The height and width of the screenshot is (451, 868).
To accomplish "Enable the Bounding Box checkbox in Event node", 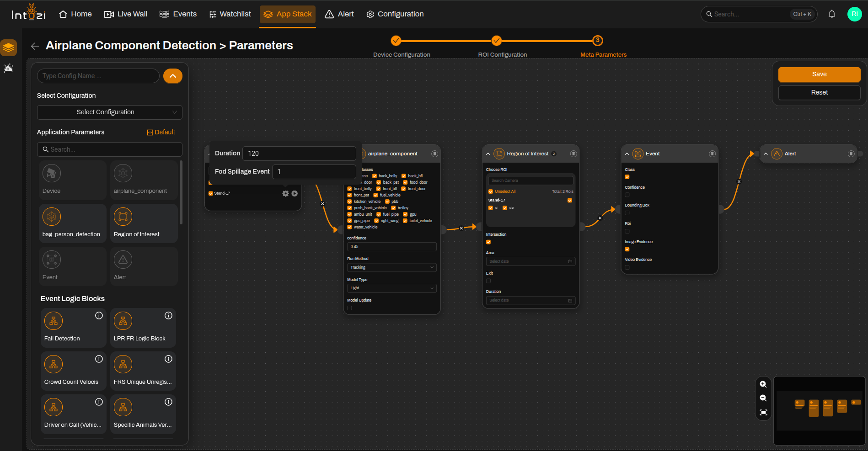I will (627, 213).
